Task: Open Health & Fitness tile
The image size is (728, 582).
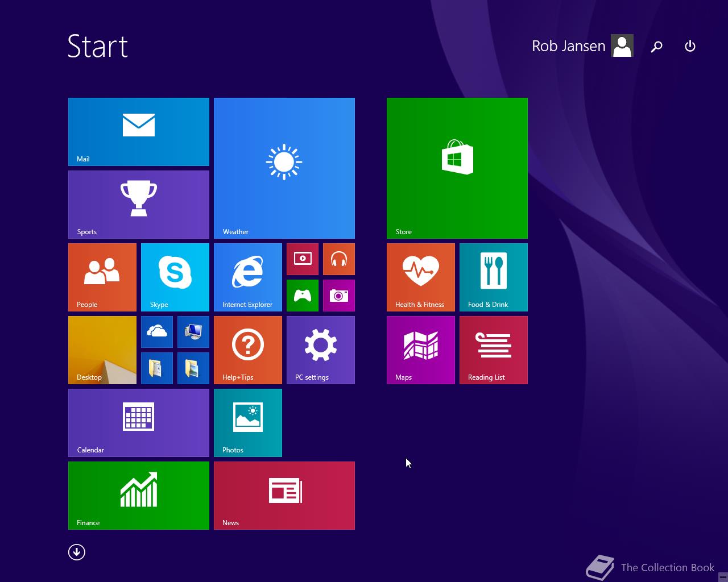Action: pos(421,277)
